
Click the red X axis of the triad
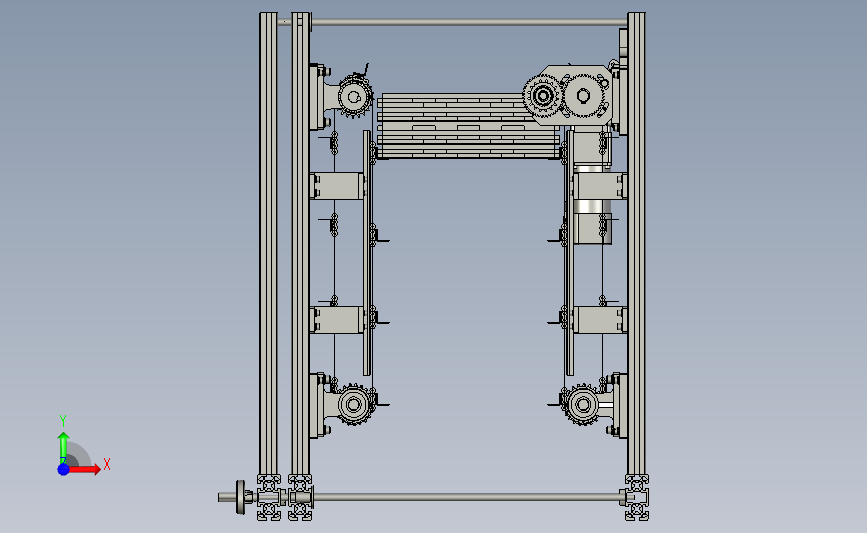[84, 469]
